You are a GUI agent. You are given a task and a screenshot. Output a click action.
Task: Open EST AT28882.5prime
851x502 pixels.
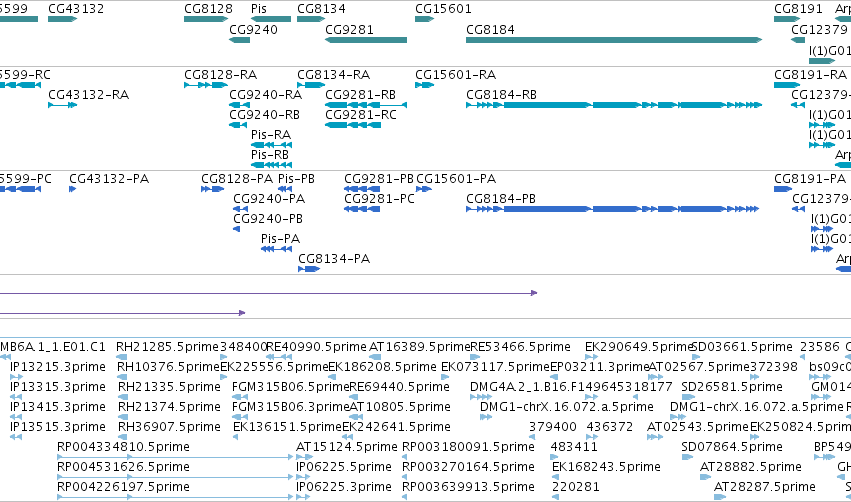click(x=751, y=467)
